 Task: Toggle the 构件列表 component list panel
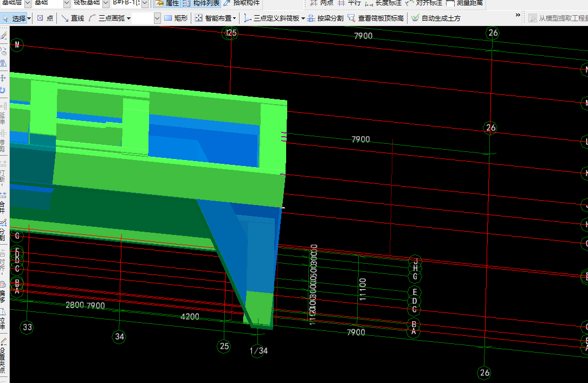click(201, 3)
